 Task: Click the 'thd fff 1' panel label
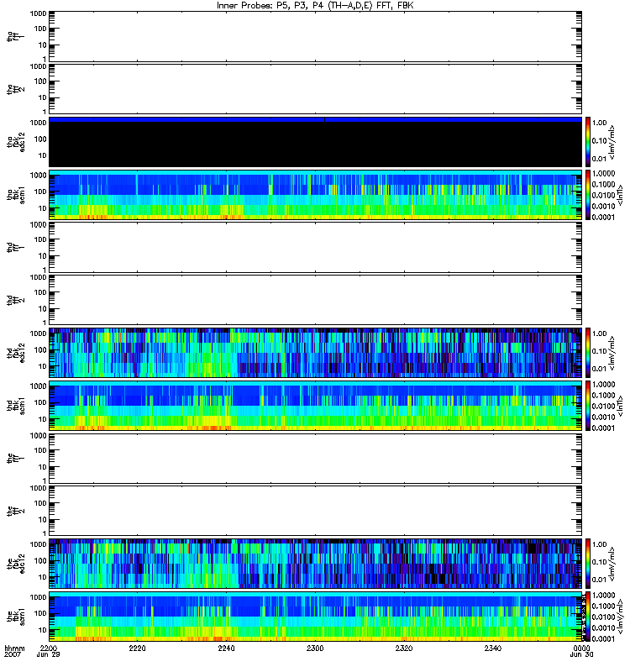click(15, 247)
